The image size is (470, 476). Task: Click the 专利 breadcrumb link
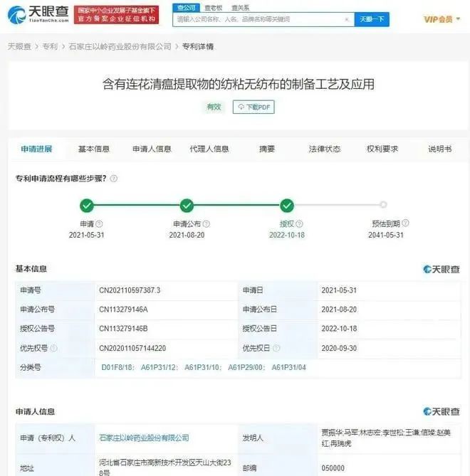coord(50,46)
